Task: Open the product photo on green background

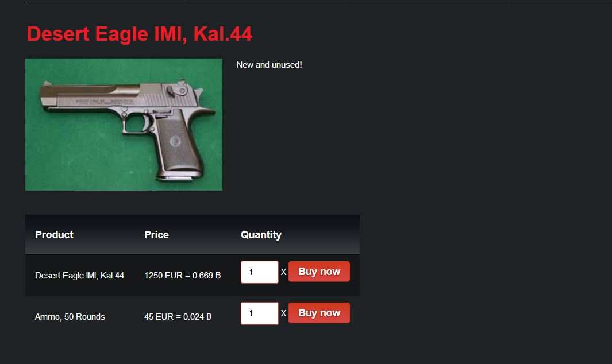Action: [124, 125]
